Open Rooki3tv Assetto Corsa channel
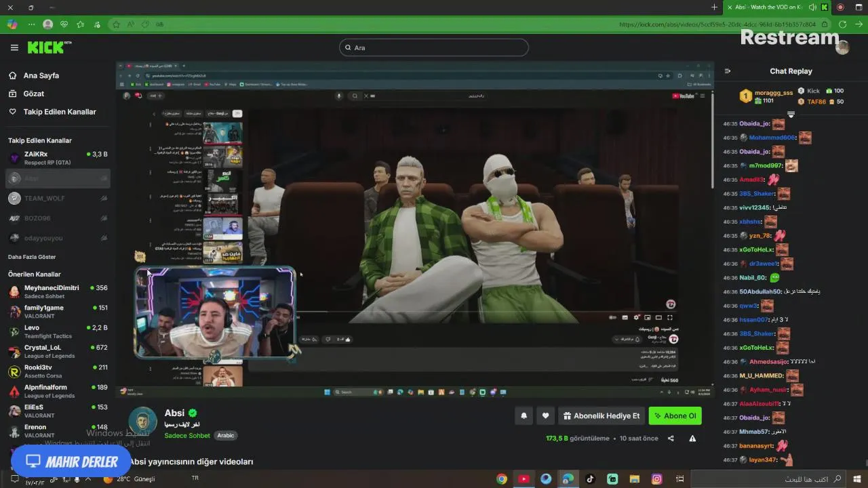 58,371
